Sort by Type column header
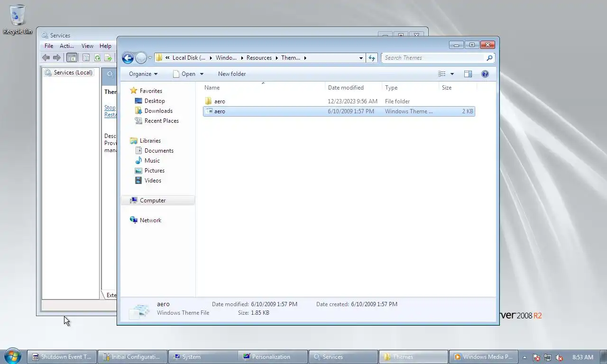Viewport: 607px width, 364px height. pyautogui.click(x=411, y=88)
